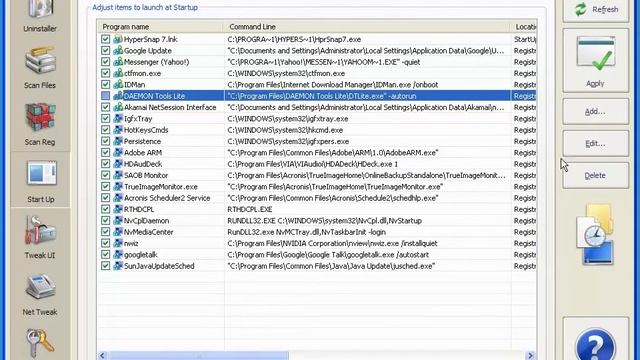Screen dimensions: 640x360
Task: Click the IDMan program icon
Action: (118, 84)
